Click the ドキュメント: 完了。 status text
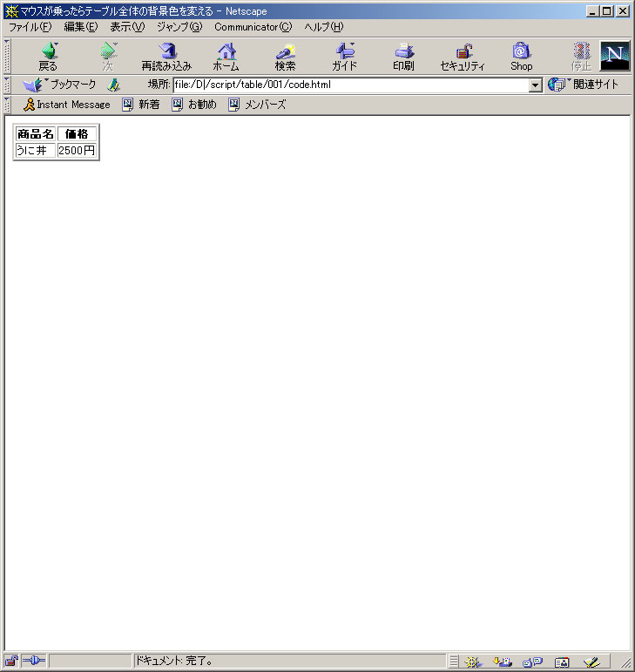Image resolution: width=635 pixels, height=672 pixels. click(174, 661)
